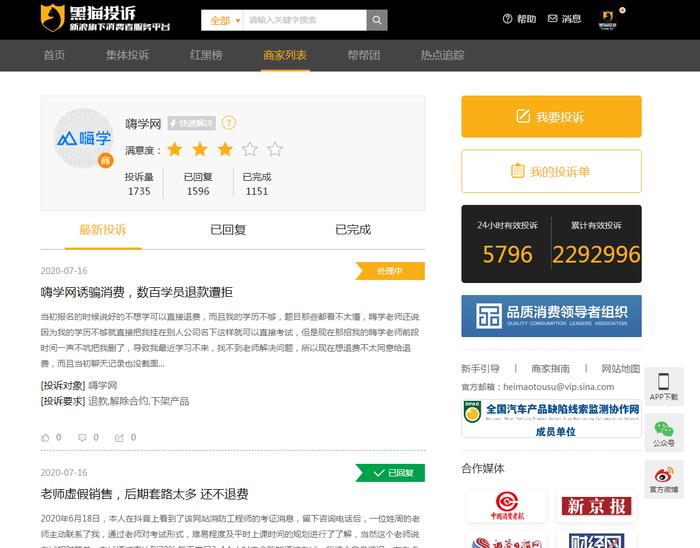Click the 处理中 status tag
The width and height of the screenshot is (700, 548).
tap(390, 271)
